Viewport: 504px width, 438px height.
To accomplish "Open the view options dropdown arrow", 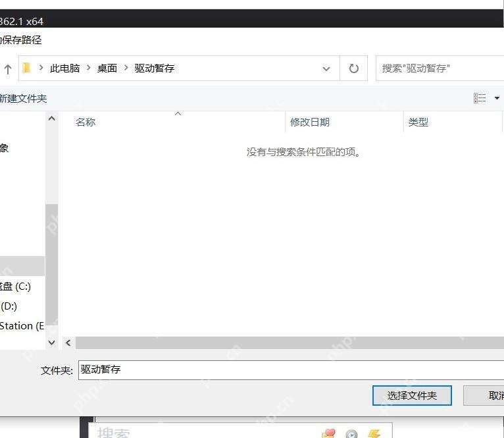I will click(497, 98).
